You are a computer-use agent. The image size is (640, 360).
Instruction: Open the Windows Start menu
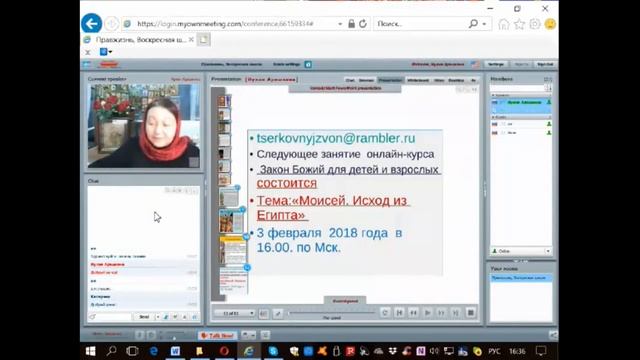(90, 351)
